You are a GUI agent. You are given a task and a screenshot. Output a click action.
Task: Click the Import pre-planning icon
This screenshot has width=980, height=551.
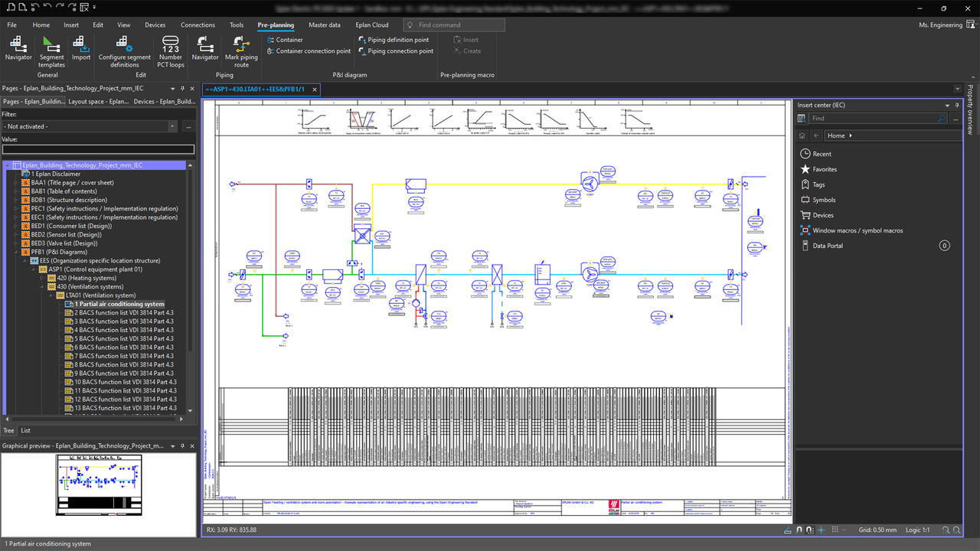tap(81, 46)
